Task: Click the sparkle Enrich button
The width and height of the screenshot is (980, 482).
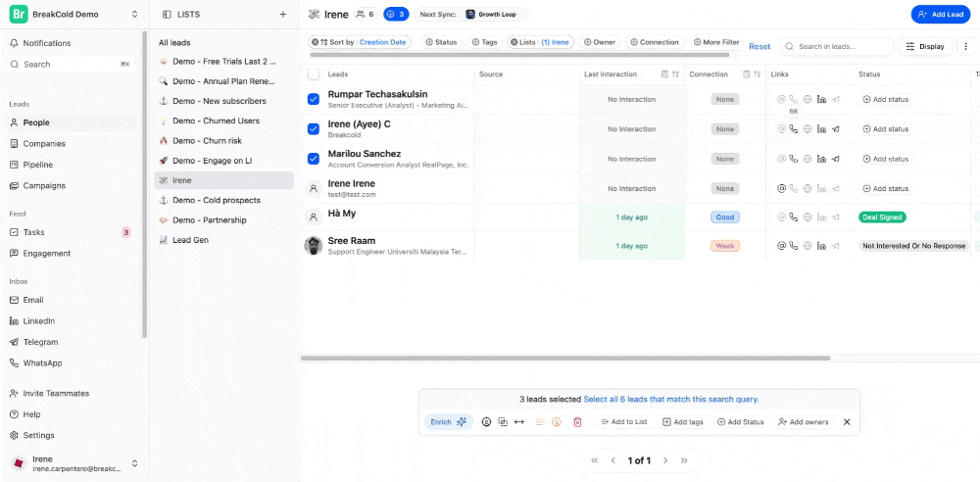Action: click(449, 422)
